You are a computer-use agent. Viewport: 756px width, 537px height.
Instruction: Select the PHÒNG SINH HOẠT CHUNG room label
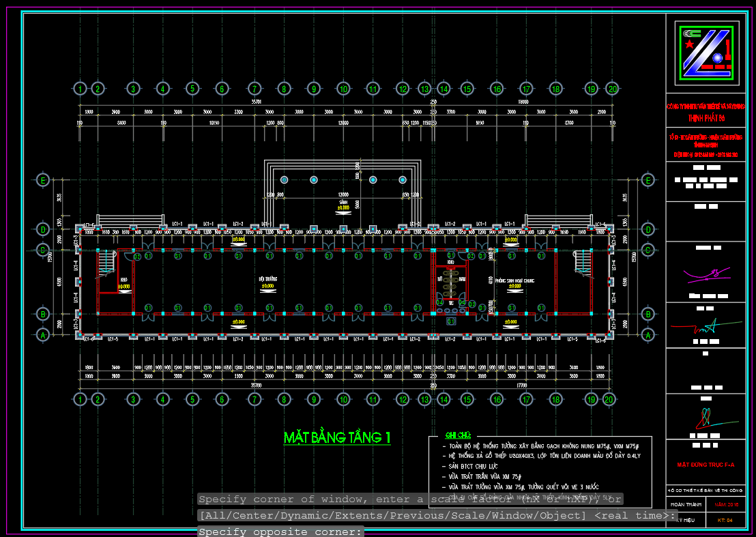point(514,280)
